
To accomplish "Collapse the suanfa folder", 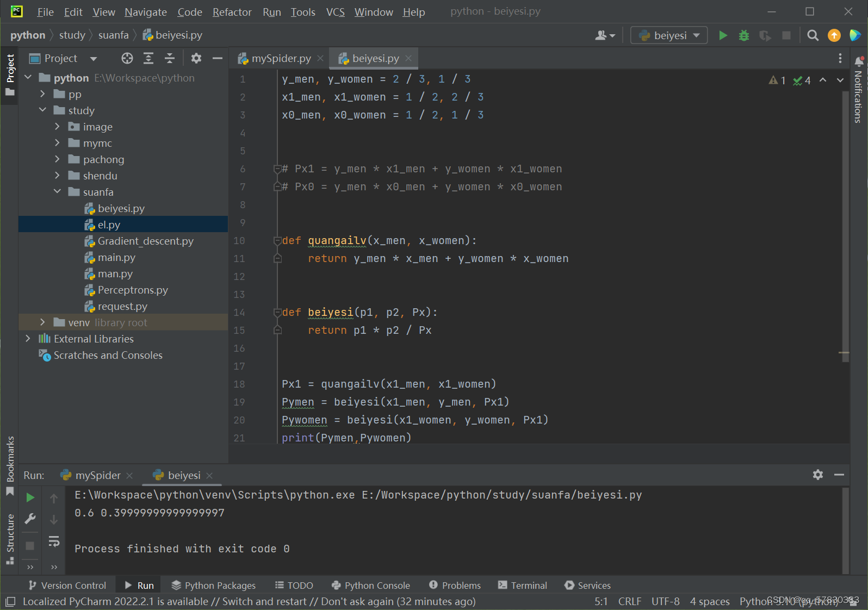I will (58, 192).
